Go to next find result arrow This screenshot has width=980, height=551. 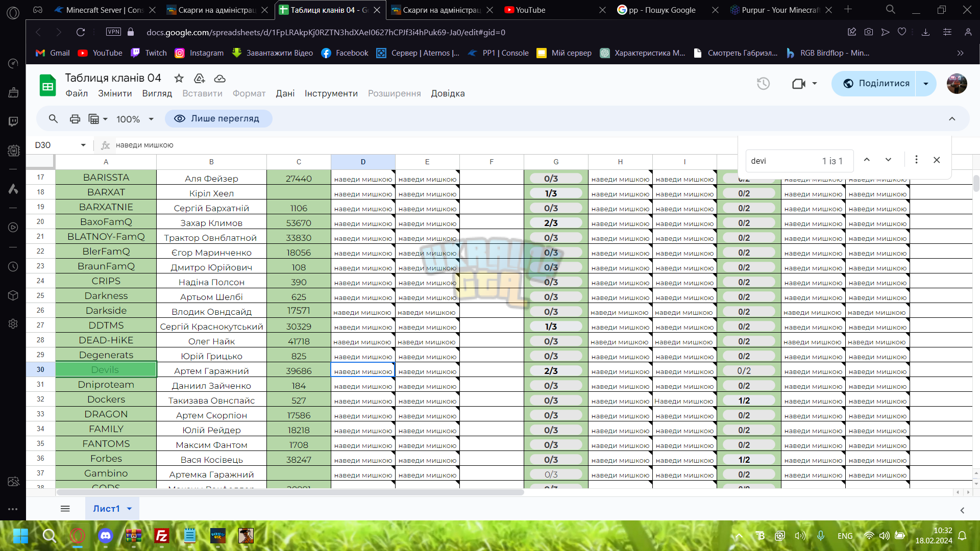pyautogui.click(x=888, y=160)
